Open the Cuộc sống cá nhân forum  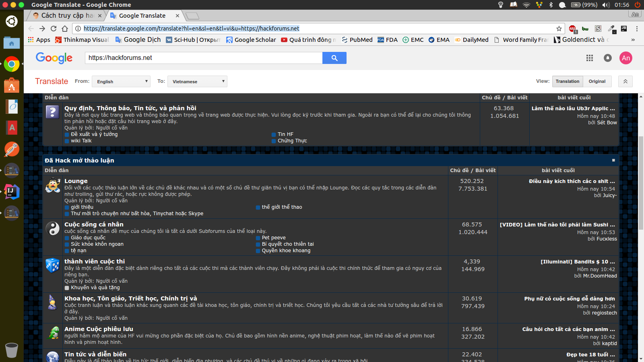coord(94,224)
